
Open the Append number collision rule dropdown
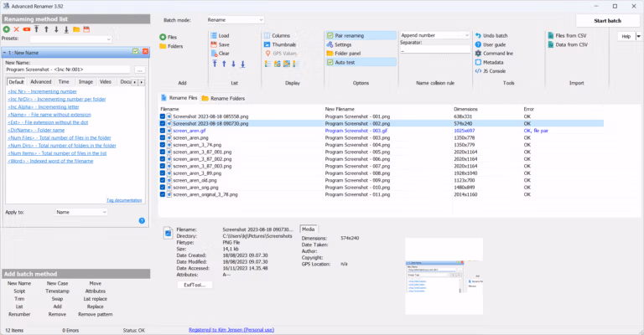[435, 35]
